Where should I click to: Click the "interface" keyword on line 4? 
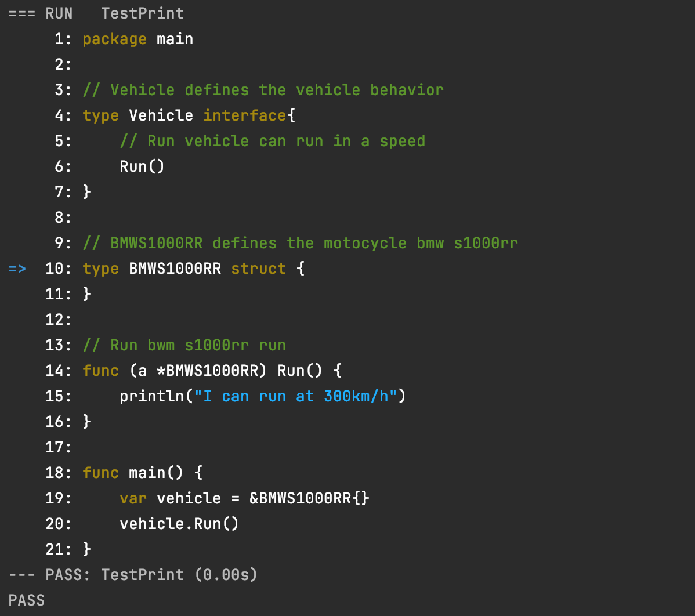pos(245,115)
